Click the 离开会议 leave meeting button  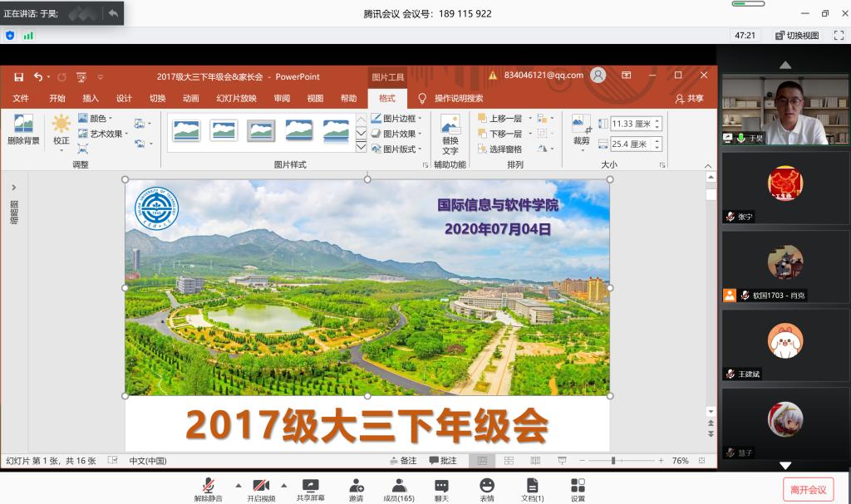point(808,489)
